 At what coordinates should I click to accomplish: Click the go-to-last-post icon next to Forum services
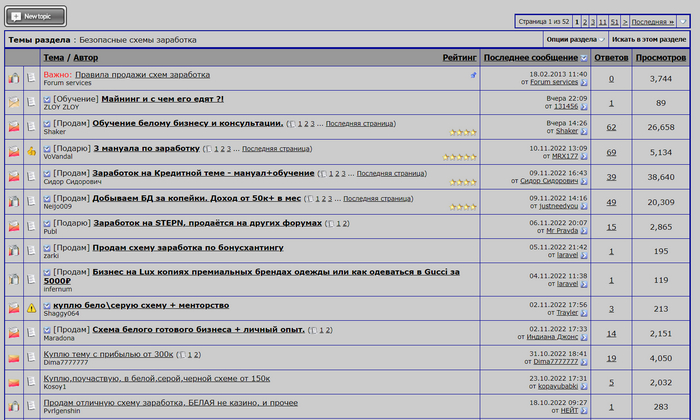pyautogui.click(x=584, y=83)
